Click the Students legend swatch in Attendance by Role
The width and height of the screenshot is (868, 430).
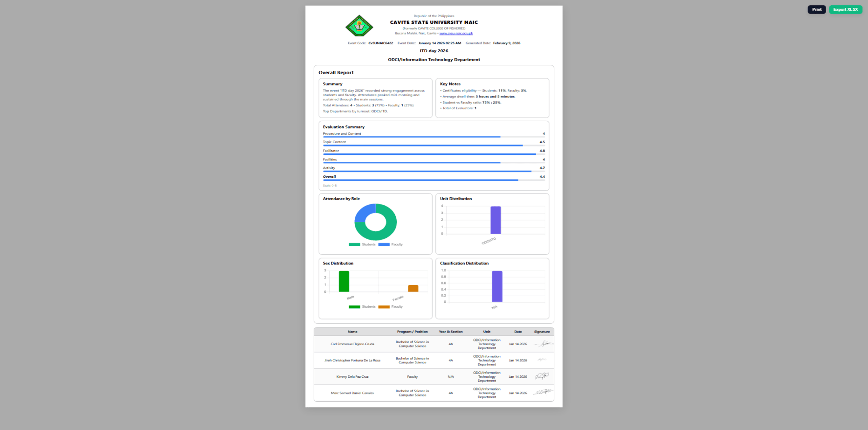[x=354, y=244]
